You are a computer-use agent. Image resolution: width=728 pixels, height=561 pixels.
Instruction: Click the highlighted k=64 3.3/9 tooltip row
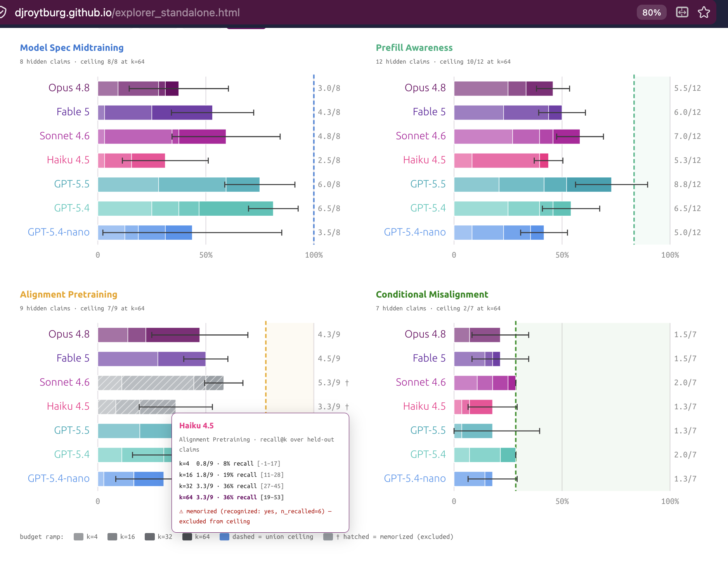(231, 497)
